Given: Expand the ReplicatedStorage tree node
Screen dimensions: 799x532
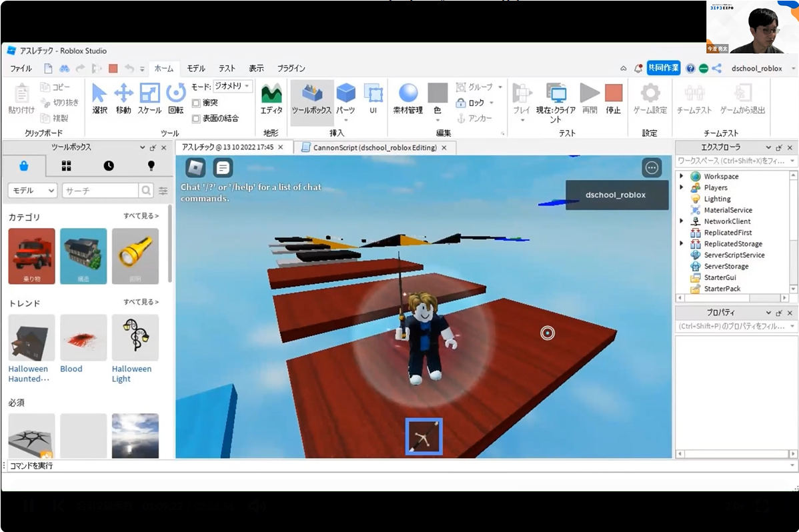Looking at the screenshot, I should coord(682,243).
